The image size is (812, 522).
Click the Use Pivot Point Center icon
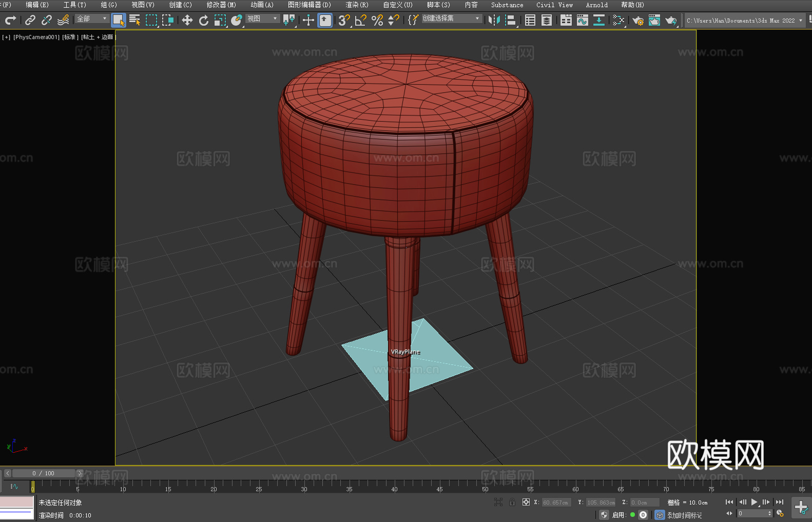coord(289,20)
